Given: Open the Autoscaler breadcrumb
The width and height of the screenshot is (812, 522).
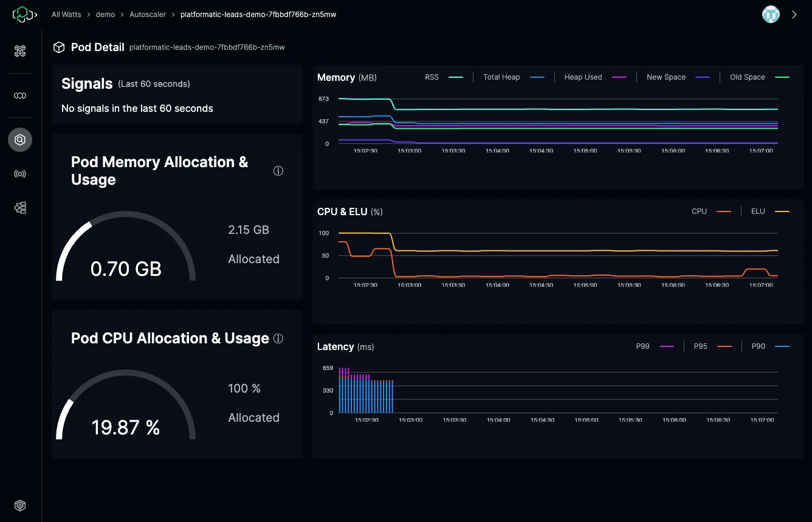Looking at the screenshot, I should 148,15.
